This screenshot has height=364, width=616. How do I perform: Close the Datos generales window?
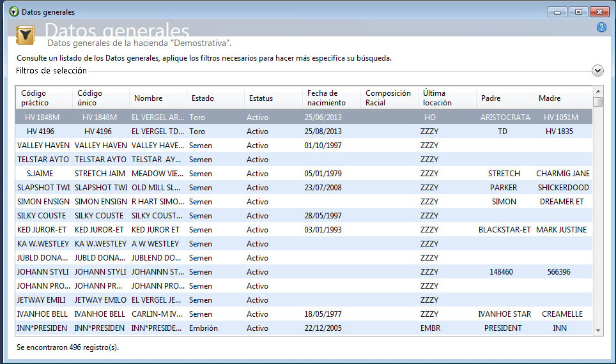click(599, 11)
